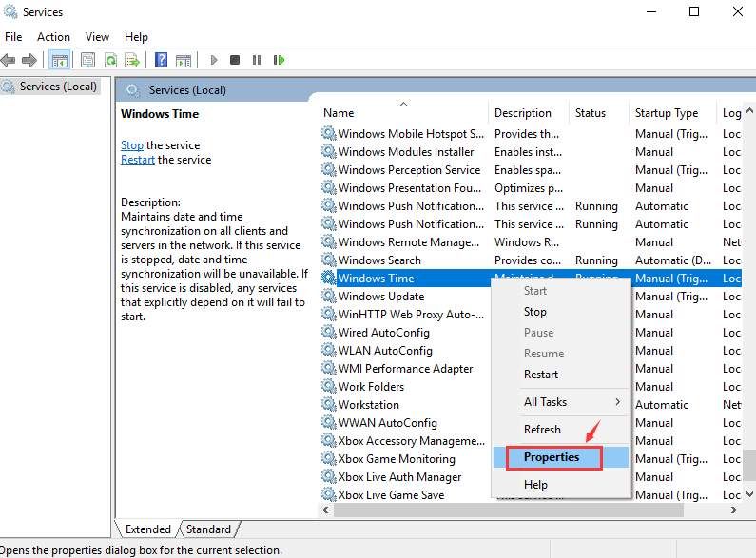Image resolution: width=756 pixels, height=558 pixels.
Task: Click the Refresh toolbar icon
Action: 111,60
